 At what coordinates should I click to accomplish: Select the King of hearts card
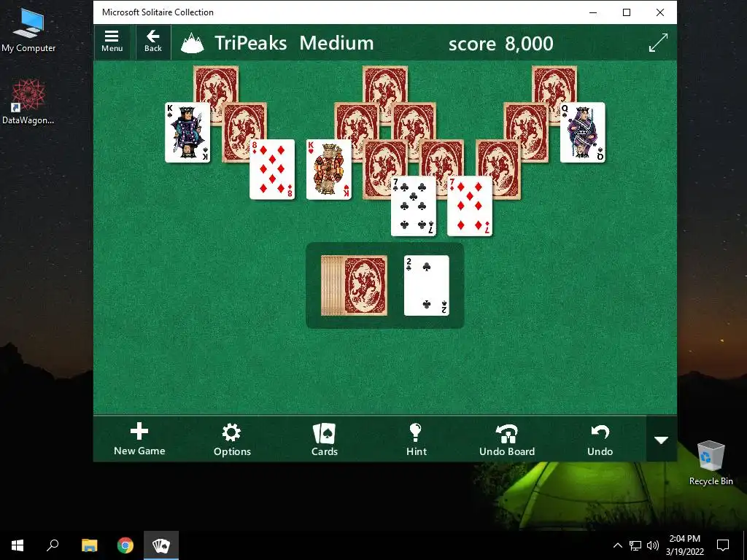(329, 169)
